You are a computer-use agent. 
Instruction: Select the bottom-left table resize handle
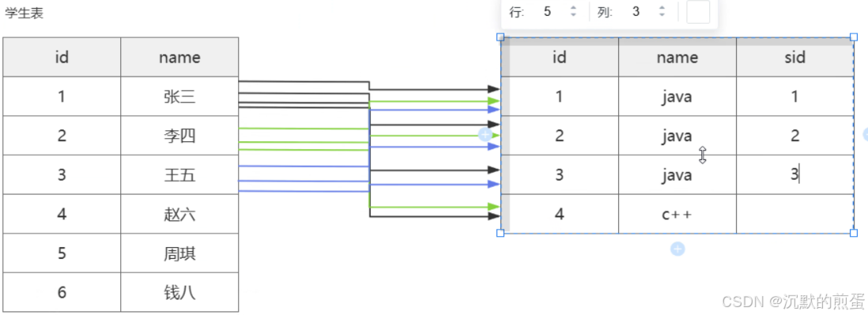(500, 233)
